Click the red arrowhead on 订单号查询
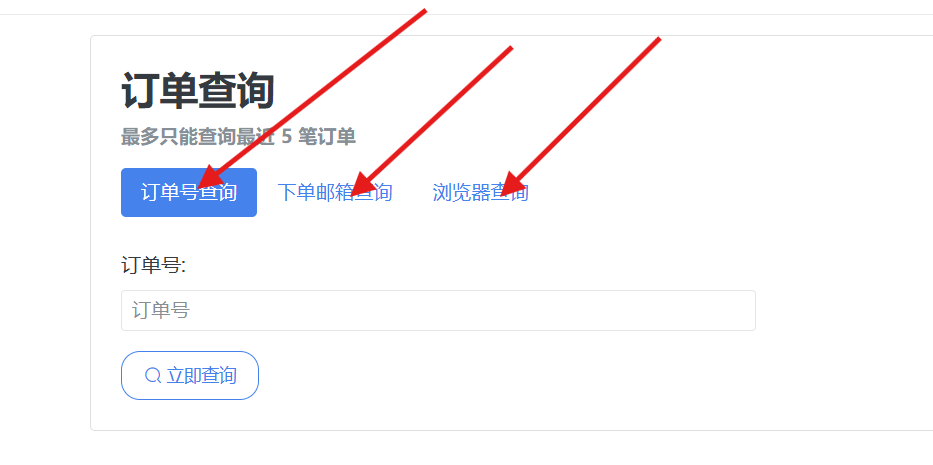The height and width of the screenshot is (465, 933). [208, 178]
